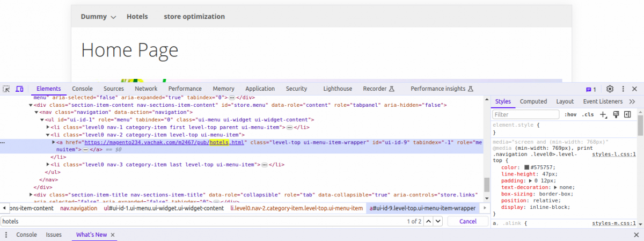Collapse the li nav-2 category-item node
Image resolution: width=644 pixels, height=241 pixels.
(x=48, y=135)
